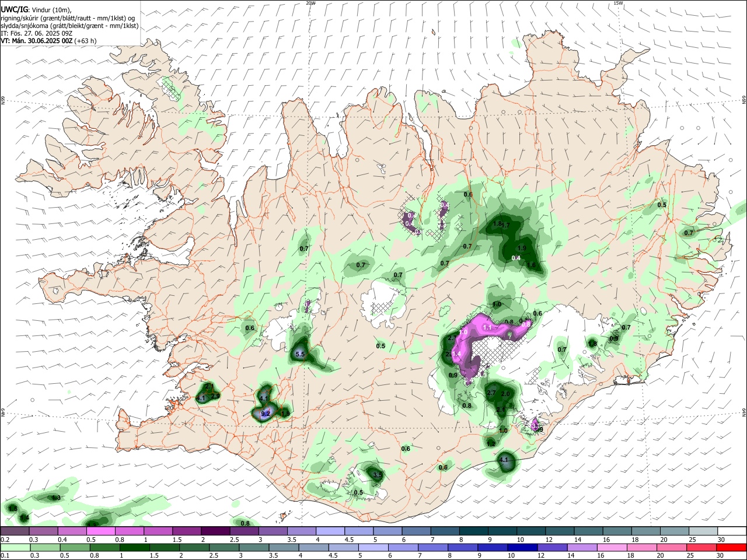747x560 pixels.
Task: Click the 2.0 precipitation value on the map
Action: pyautogui.click(x=505, y=394)
